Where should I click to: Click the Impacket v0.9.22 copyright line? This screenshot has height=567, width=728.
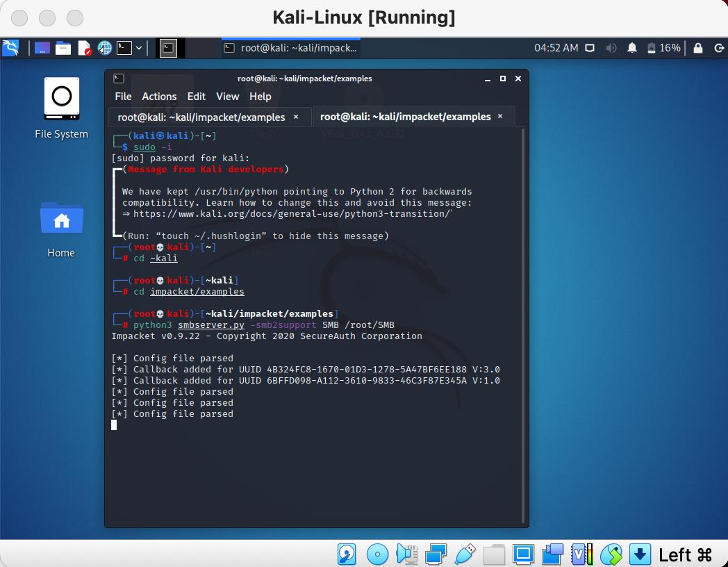coord(267,336)
